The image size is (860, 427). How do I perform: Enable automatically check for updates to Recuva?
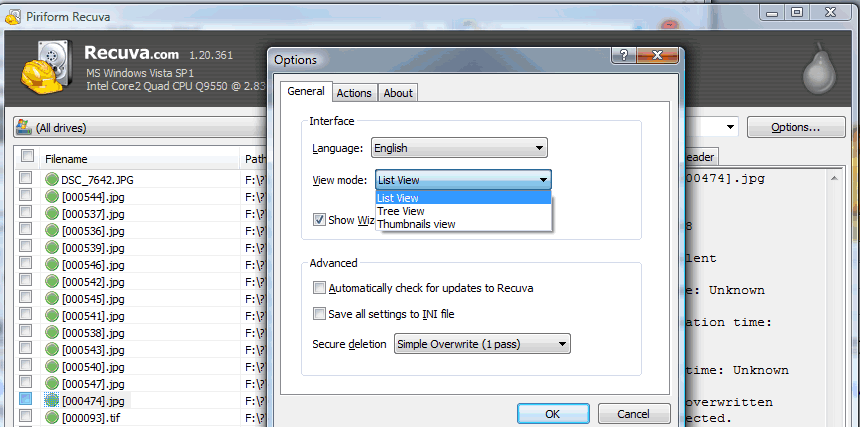click(x=319, y=288)
